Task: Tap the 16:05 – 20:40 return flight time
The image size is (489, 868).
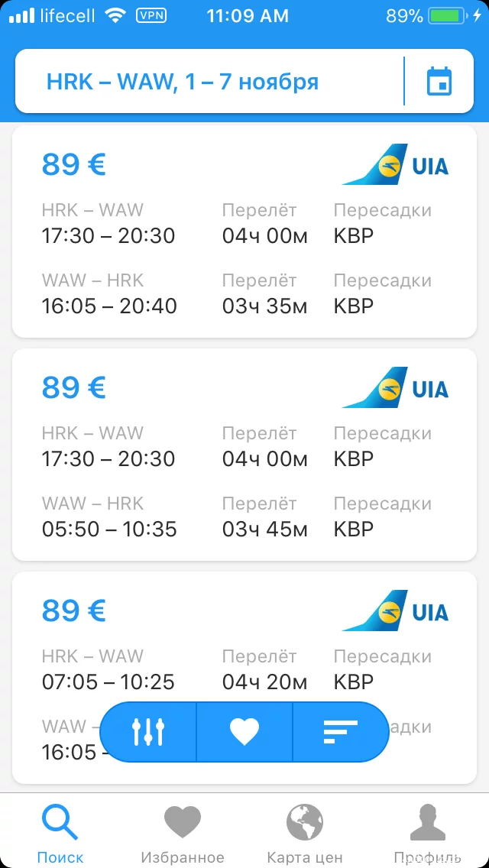Action: (x=109, y=306)
